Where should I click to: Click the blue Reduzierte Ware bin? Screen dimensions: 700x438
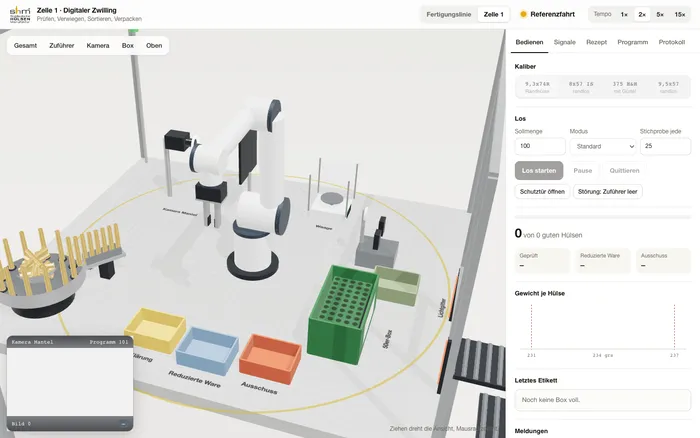click(207, 351)
